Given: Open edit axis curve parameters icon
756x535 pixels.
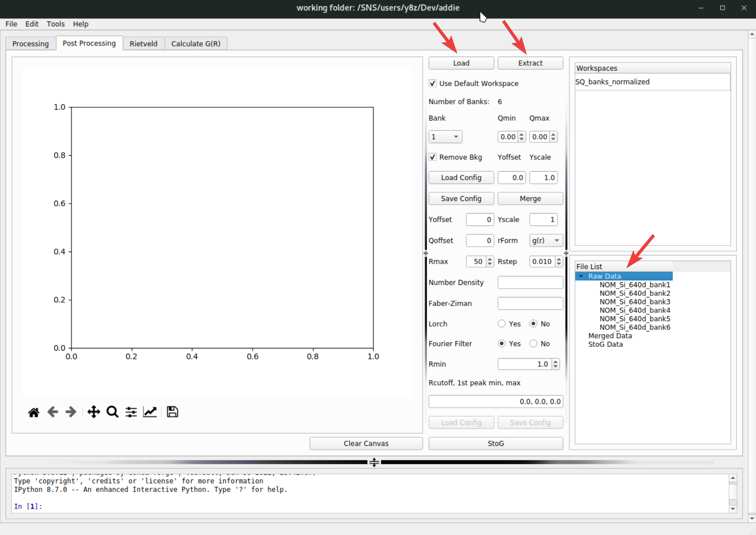Looking at the screenshot, I should pos(150,412).
